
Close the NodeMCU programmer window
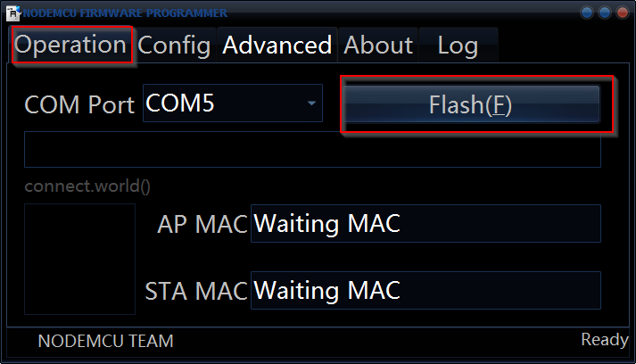click(x=621, y=12)
